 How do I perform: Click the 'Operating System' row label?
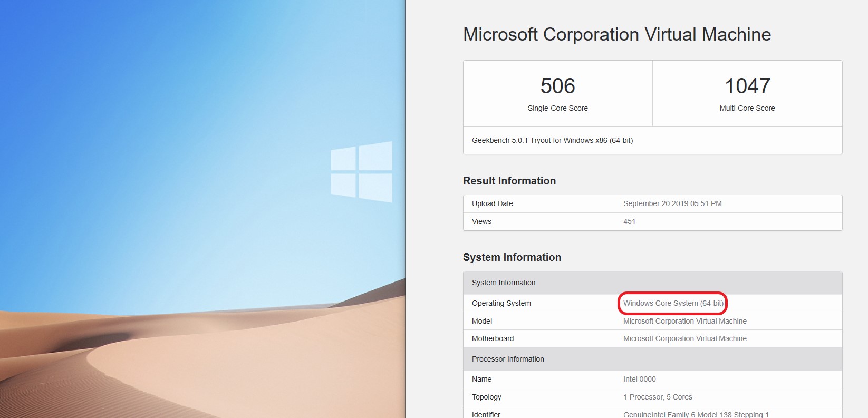point(501,303)
